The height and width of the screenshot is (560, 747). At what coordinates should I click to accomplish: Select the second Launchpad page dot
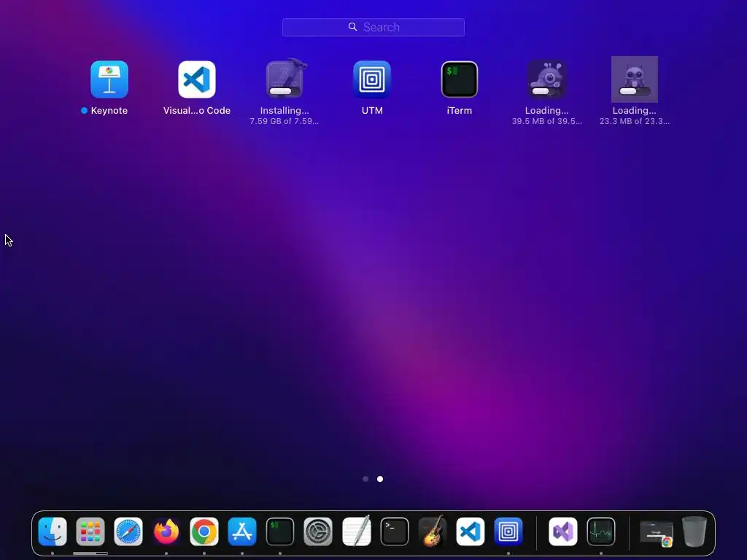[380, 479]
